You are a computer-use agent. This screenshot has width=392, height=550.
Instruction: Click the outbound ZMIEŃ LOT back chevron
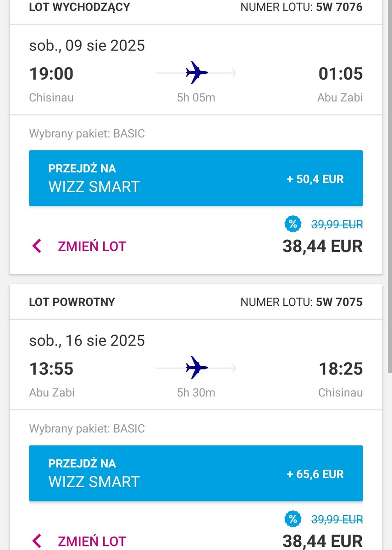(x=37, y=246)
